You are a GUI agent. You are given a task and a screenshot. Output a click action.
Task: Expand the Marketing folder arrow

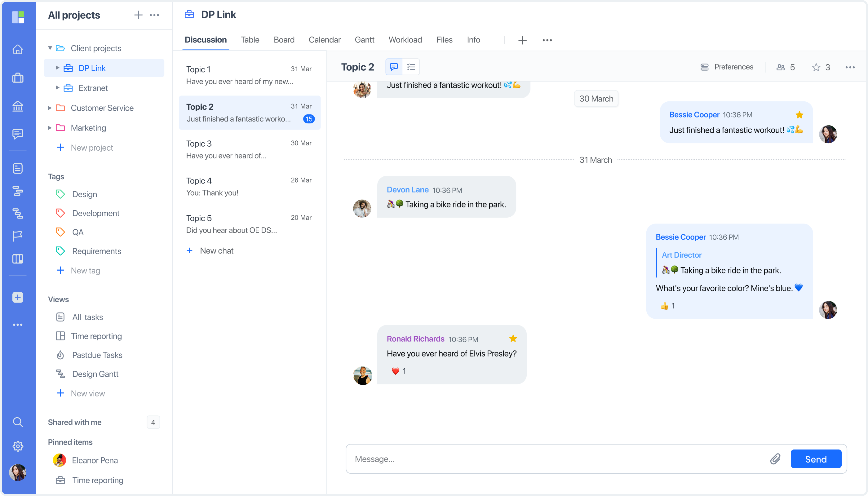point(50,128)
